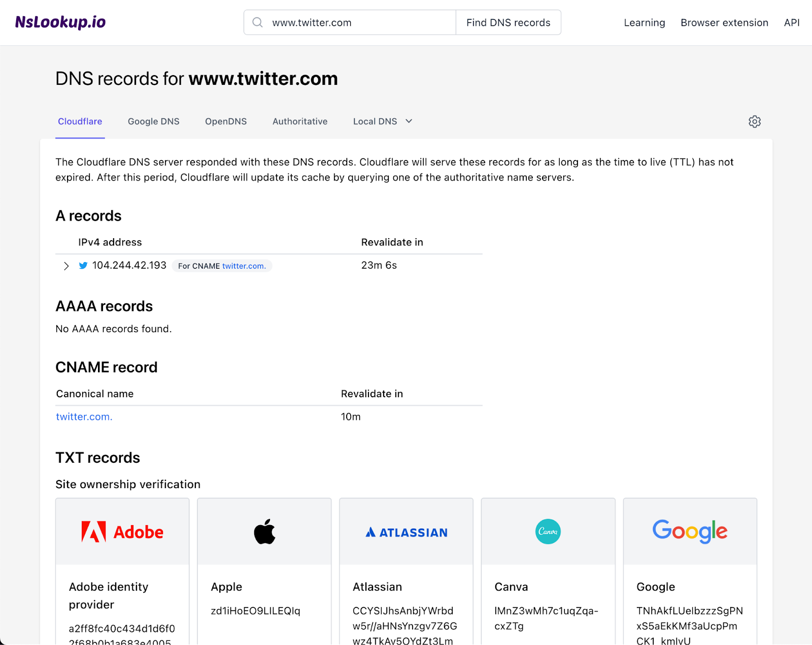This screenshot has height=645, width=812.
Task: Click the Atlassian logo card
Action: click(405, 532)
